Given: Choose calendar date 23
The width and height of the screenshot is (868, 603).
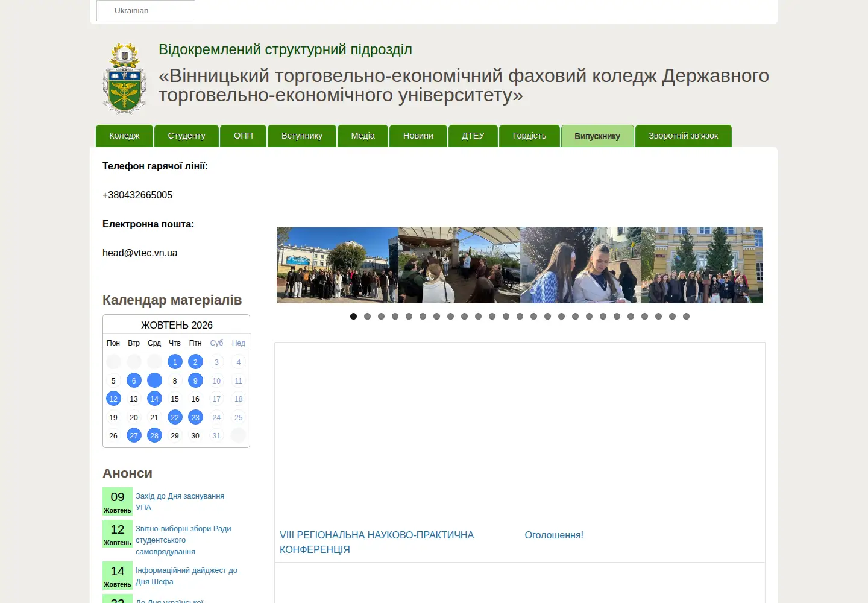Looking at the screenshot, I should [195, 417].
